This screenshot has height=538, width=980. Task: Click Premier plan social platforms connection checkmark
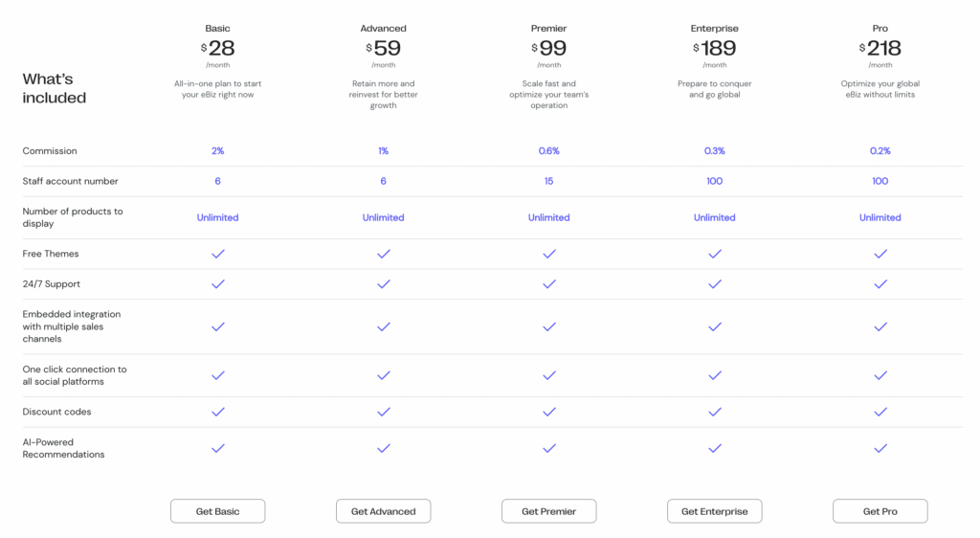pos(548,375)
